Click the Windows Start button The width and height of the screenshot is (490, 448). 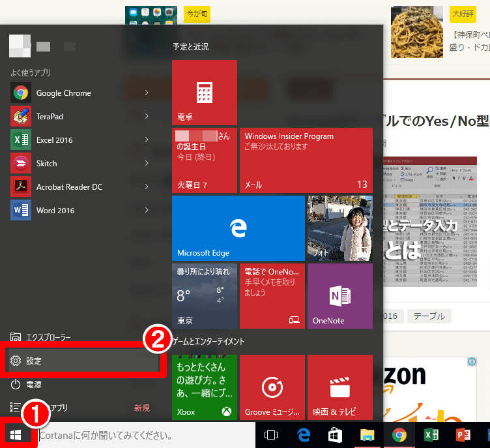tap(16, 435)
